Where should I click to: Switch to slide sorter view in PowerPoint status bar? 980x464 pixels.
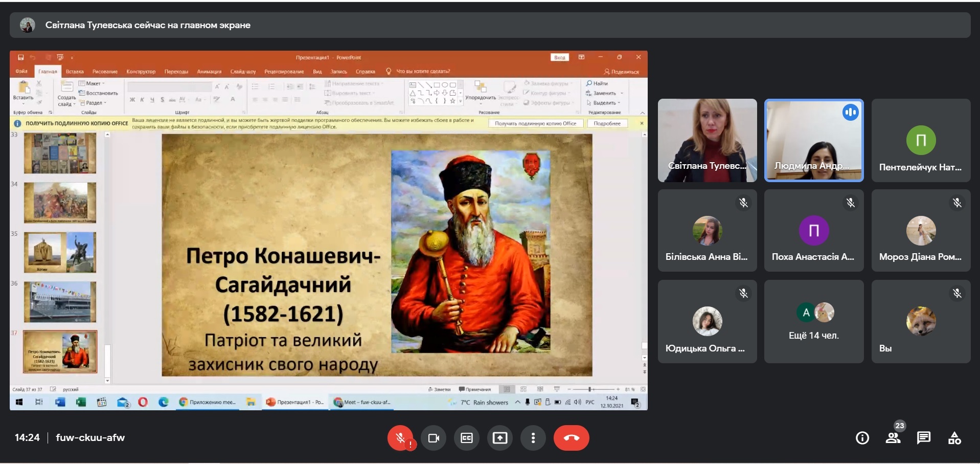point(523,389)
